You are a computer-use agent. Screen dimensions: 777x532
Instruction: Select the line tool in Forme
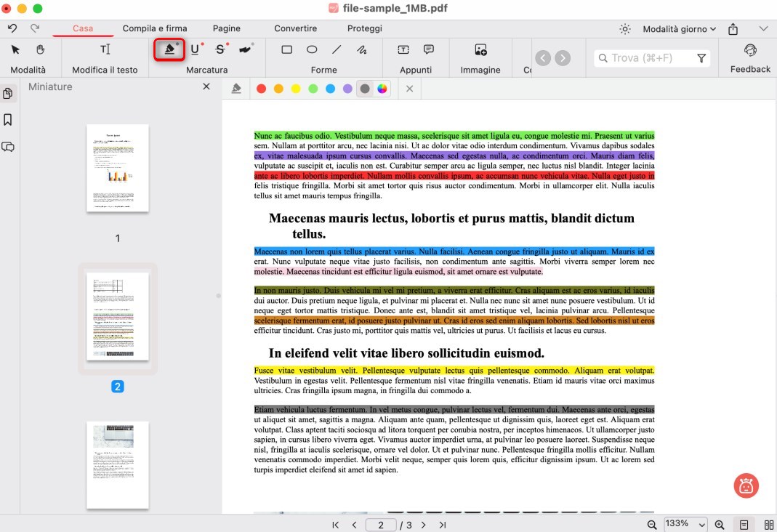pyautogui.click(x=337, y=49)
